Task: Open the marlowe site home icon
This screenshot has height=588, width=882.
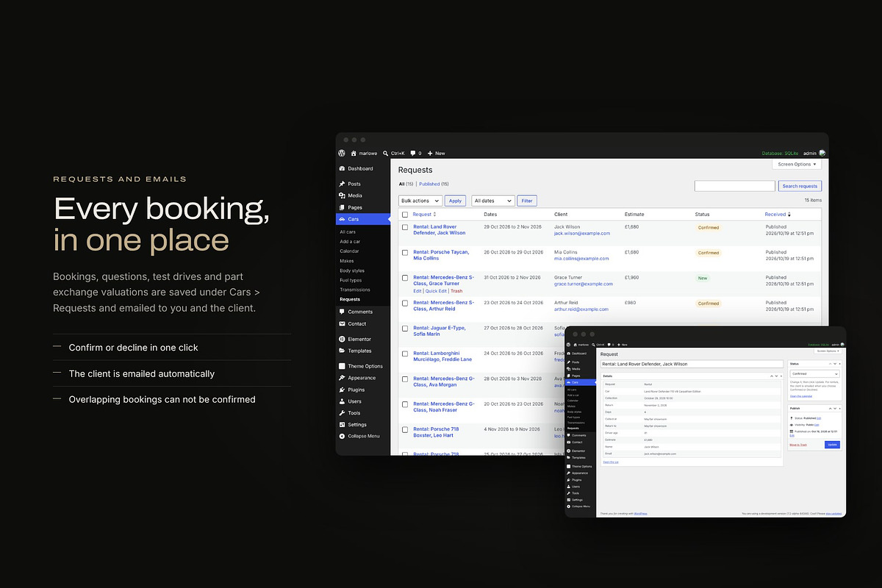Action: point(354,153)
